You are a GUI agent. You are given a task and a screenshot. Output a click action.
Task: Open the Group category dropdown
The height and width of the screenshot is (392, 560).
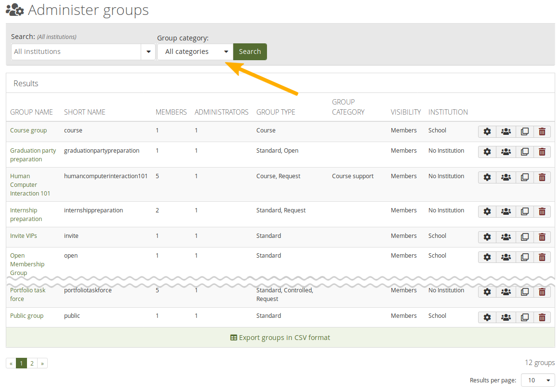click(x=195, y=52)
